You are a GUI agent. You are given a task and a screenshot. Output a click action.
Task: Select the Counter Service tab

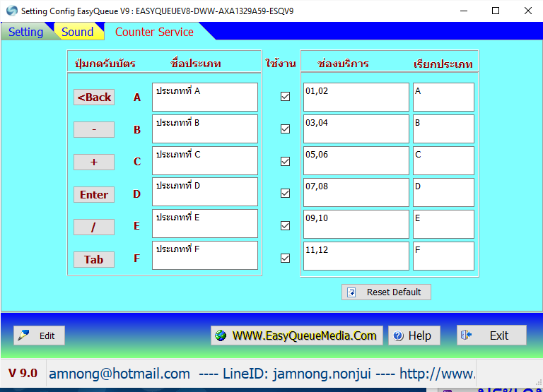click(x=154, y=32)
